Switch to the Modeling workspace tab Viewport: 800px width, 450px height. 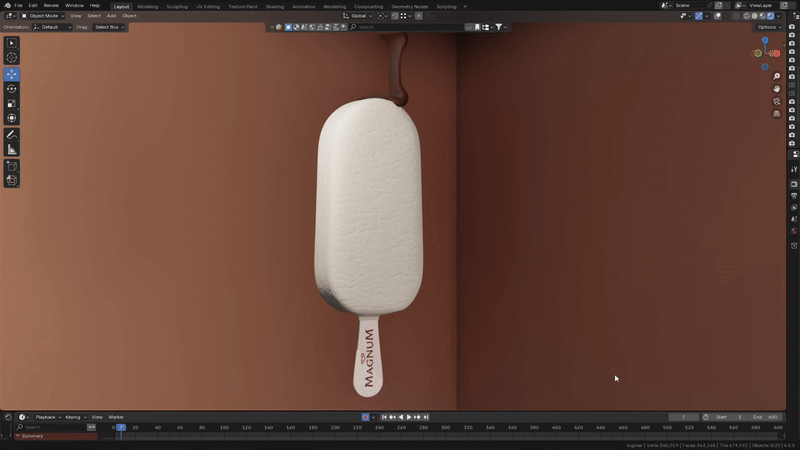147,7
